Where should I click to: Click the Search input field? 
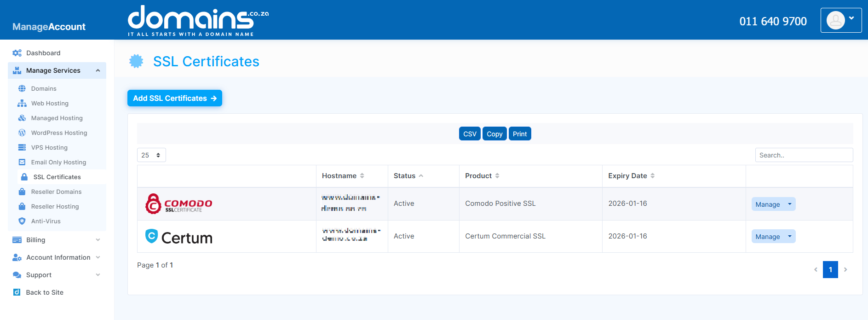pyautogui.click(x=804, y=155)
